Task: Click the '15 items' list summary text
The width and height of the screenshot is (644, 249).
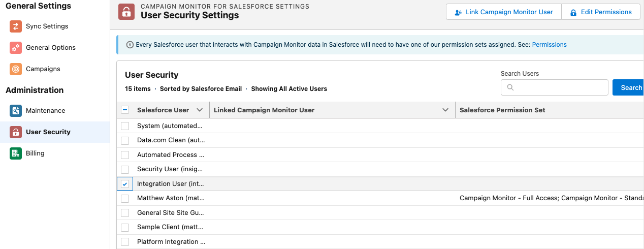Action: pos(138,88)
